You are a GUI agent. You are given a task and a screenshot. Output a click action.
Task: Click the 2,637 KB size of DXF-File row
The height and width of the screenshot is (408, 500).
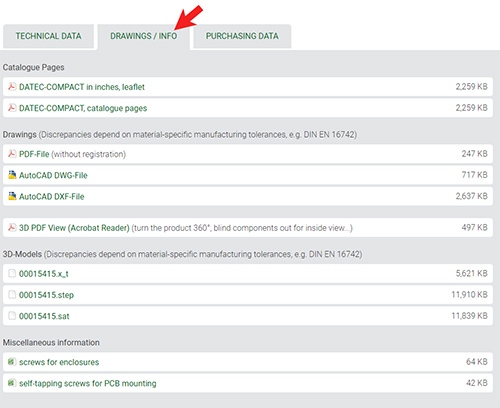[472, 196]
